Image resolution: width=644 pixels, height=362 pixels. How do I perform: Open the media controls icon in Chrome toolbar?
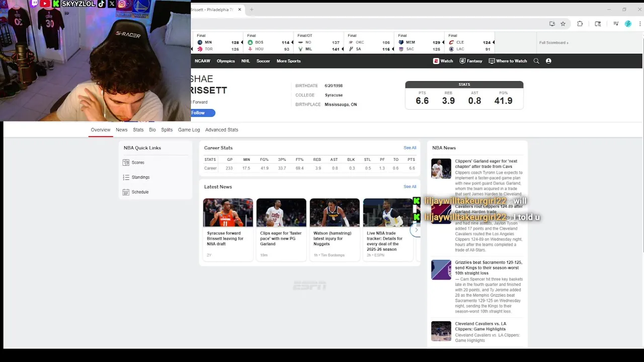(616, 24)
